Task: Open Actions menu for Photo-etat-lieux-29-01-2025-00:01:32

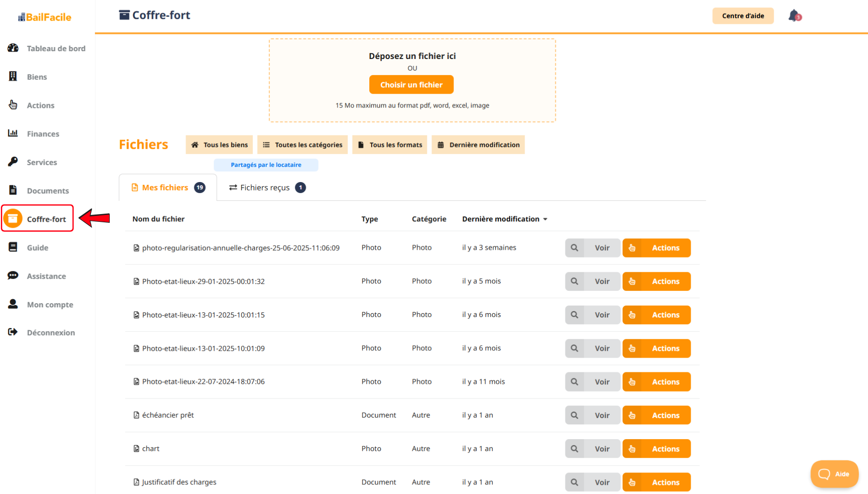Action: (656, 281)
